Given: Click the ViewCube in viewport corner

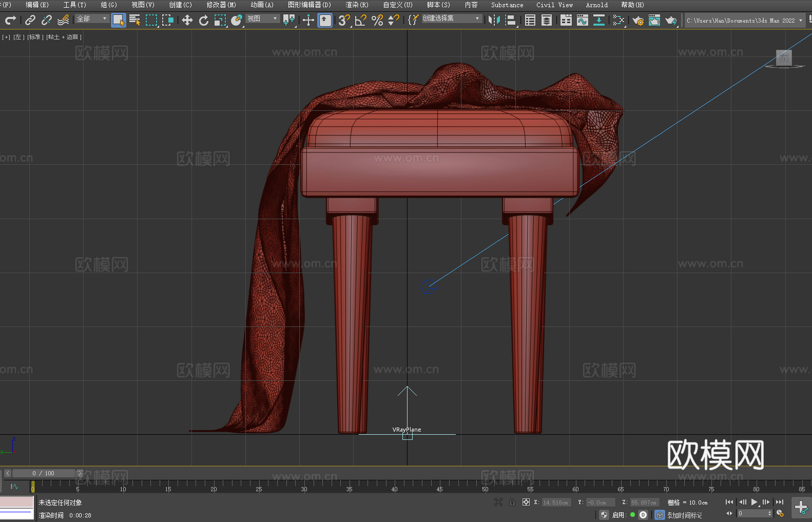Looking at the screenshot, I should coord(784,59).
